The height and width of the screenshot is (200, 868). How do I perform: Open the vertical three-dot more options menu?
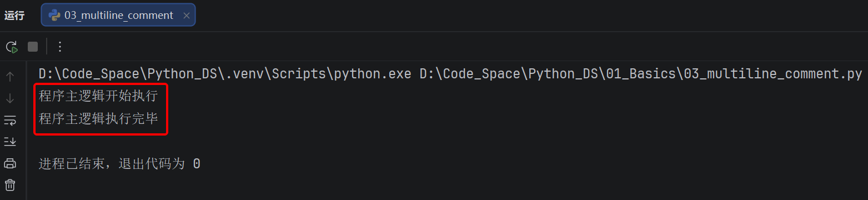[x=60, y=47]
